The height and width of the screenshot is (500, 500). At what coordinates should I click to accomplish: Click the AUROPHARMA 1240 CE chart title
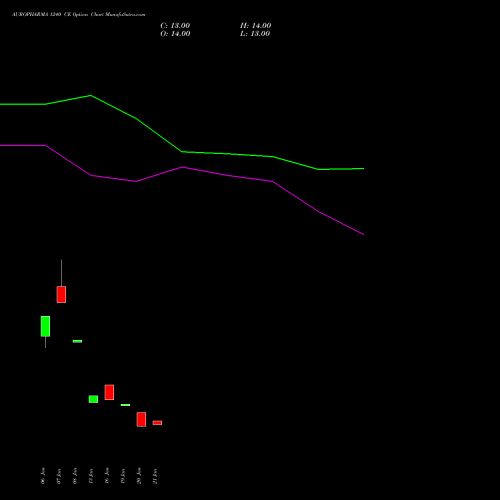click(x=78, y=15)
